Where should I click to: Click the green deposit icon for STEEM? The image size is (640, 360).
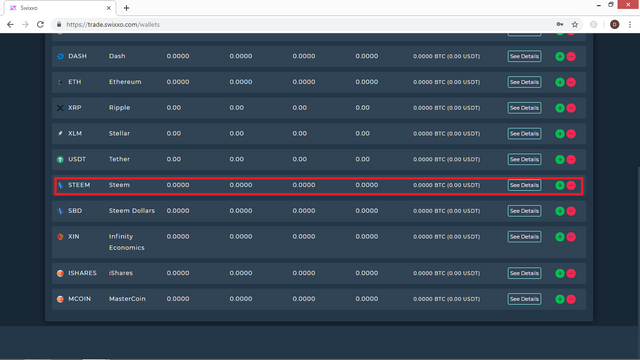pos(560,185)
